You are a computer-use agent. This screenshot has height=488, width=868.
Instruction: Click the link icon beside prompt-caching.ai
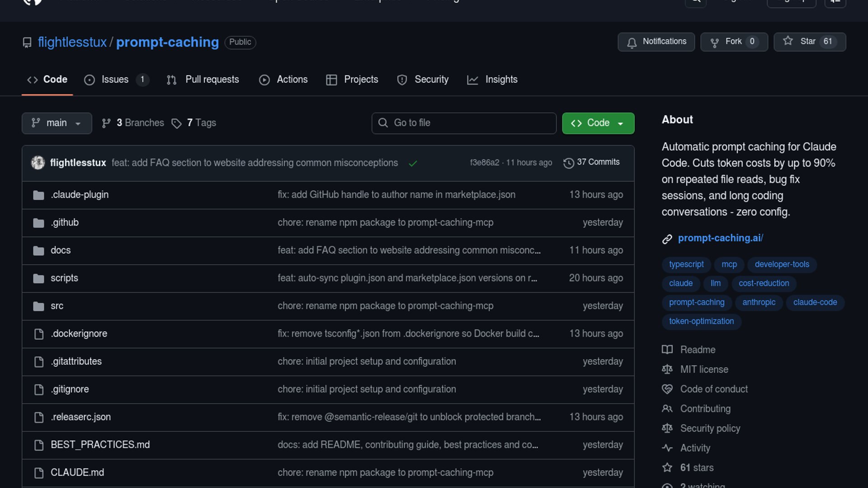pos(667,239)
